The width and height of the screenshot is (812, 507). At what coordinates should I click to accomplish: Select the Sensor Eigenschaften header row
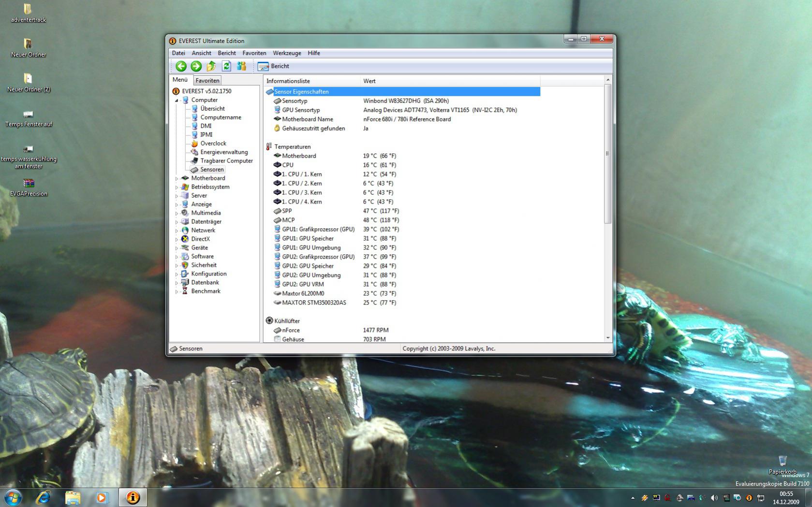[x=402, y=92]
